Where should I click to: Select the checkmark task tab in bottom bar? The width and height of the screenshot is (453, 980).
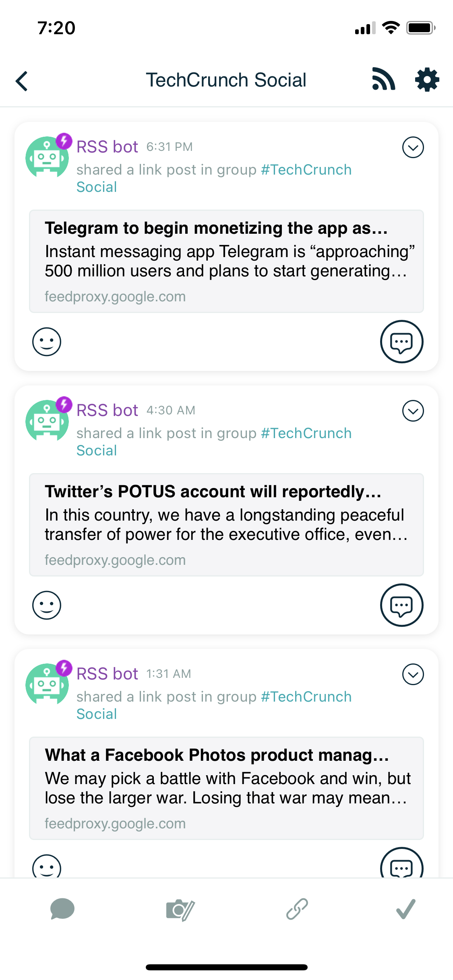(x=405, y=909)
